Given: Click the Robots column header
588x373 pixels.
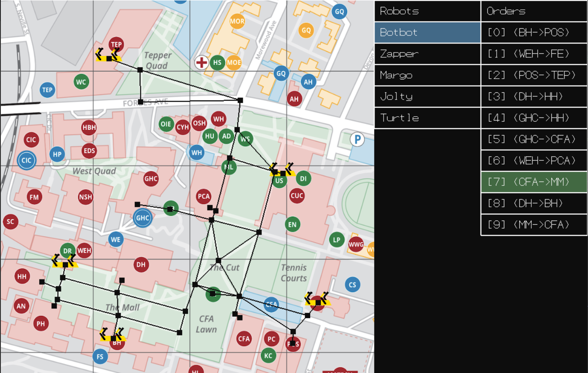Looking at the screenshot, I should coord(427,11).
